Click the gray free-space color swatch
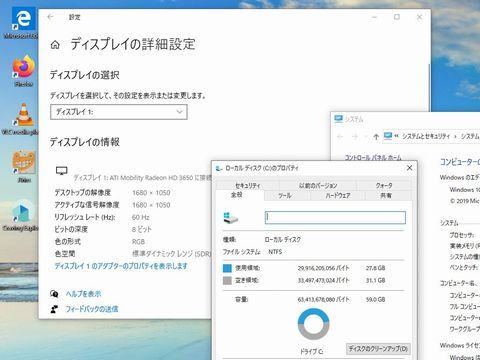The width and height of the screenshot is (480, 360). pos(227,281)
